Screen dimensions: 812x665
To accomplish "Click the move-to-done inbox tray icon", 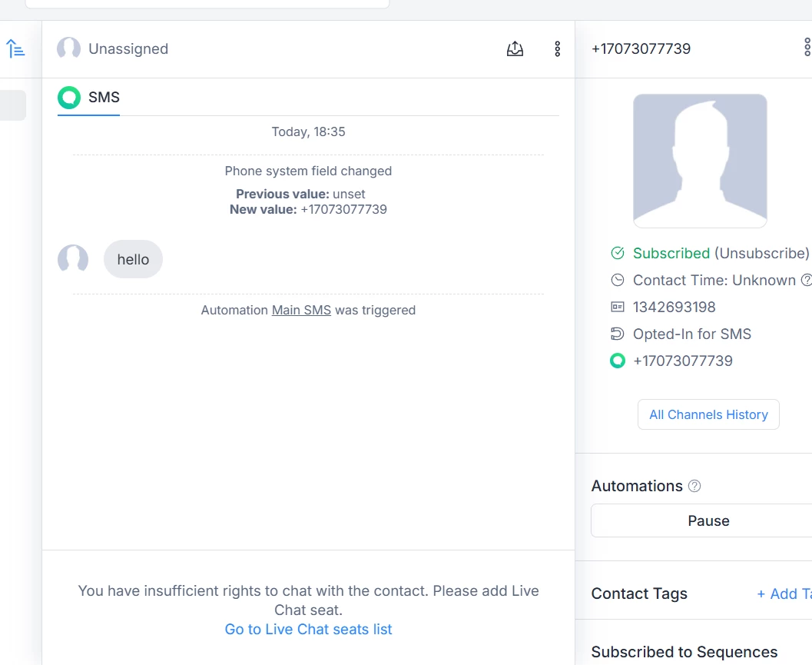I will click(515, 49).
